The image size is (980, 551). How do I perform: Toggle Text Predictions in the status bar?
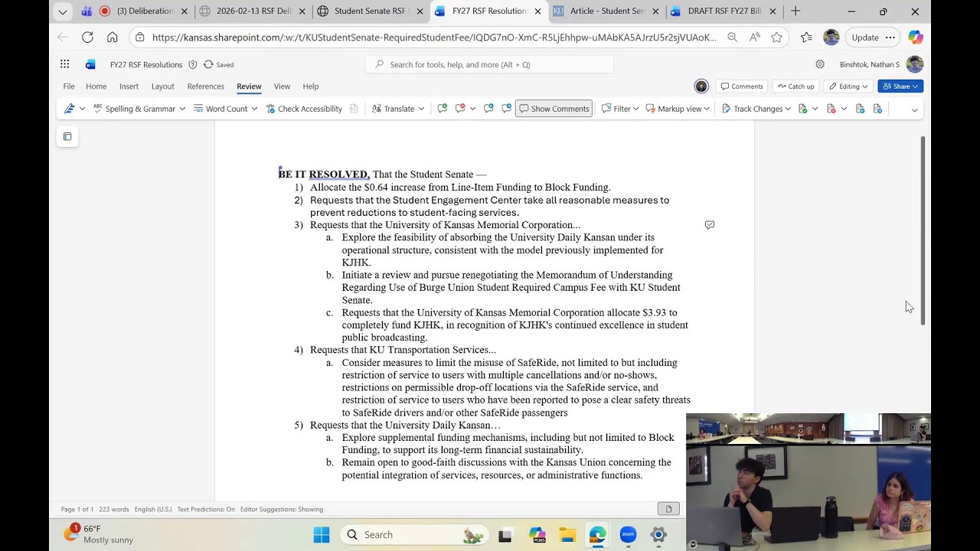coord(206,509)
